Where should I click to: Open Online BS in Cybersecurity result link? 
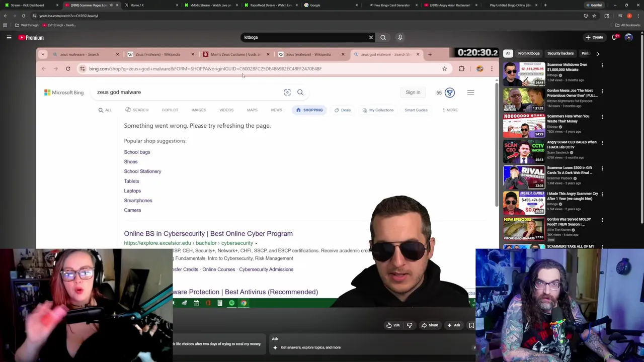(x=208, y=233)
